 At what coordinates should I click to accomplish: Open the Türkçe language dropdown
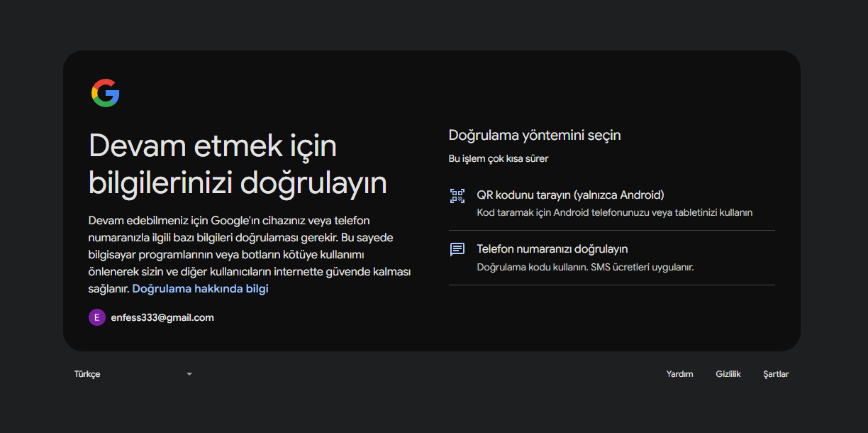click(133, 374)
